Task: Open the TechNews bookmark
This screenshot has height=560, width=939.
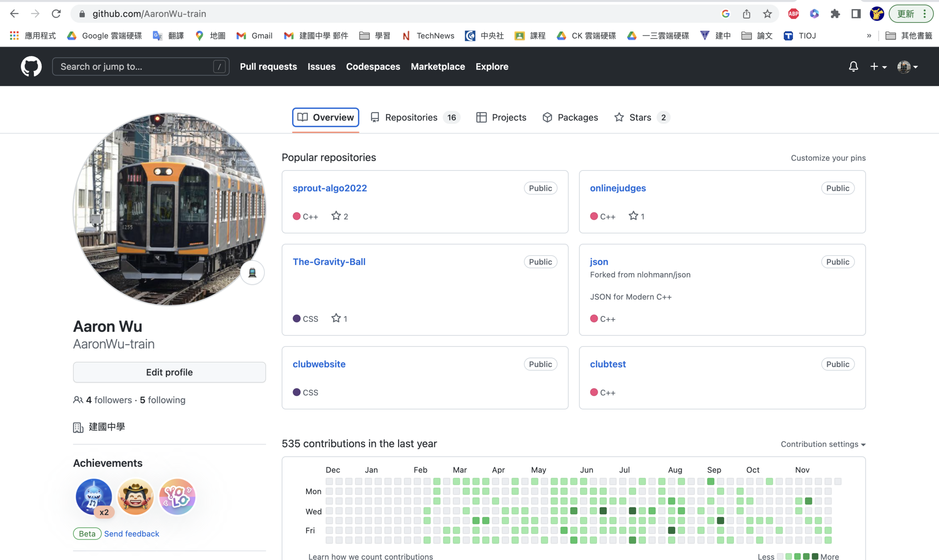Action: point(428,36)
